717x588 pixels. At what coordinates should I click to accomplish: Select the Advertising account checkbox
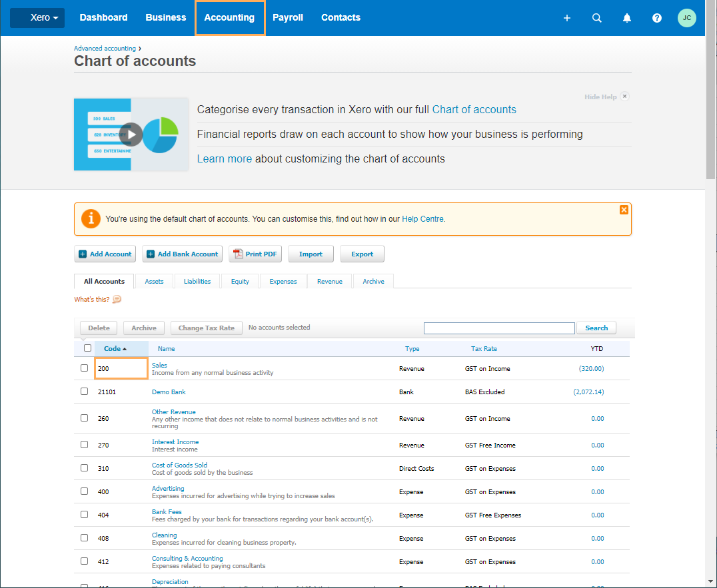coord(84,491)
